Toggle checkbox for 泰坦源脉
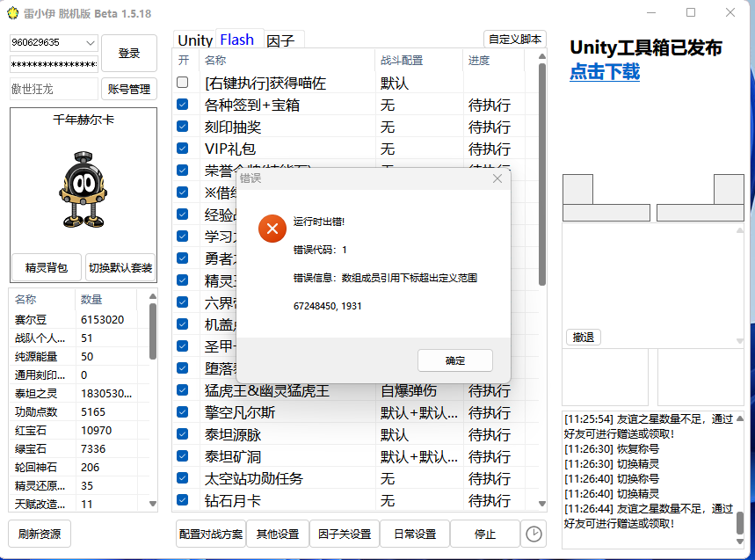 pos(183,434)
